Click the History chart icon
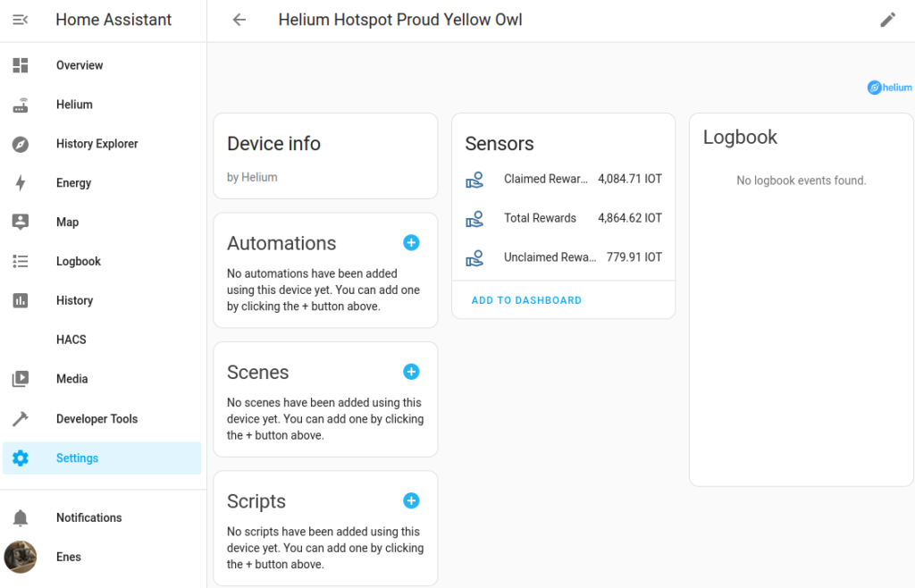The width and height of the screenshot is (915, 588). 21,300
